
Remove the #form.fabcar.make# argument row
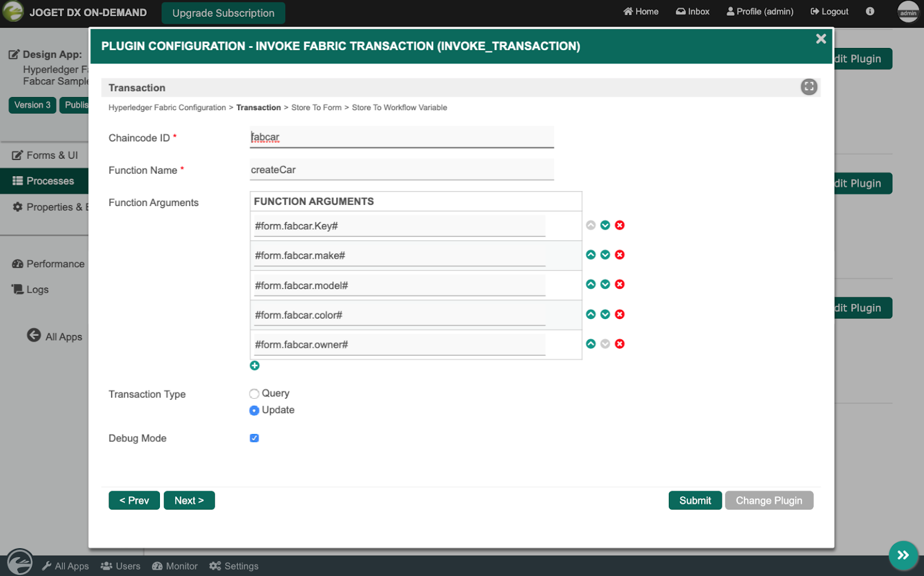tap(620, 255)
